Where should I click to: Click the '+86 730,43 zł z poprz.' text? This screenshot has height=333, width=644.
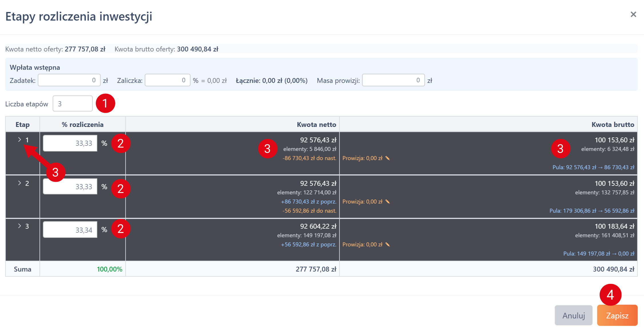tap(308, 202)
